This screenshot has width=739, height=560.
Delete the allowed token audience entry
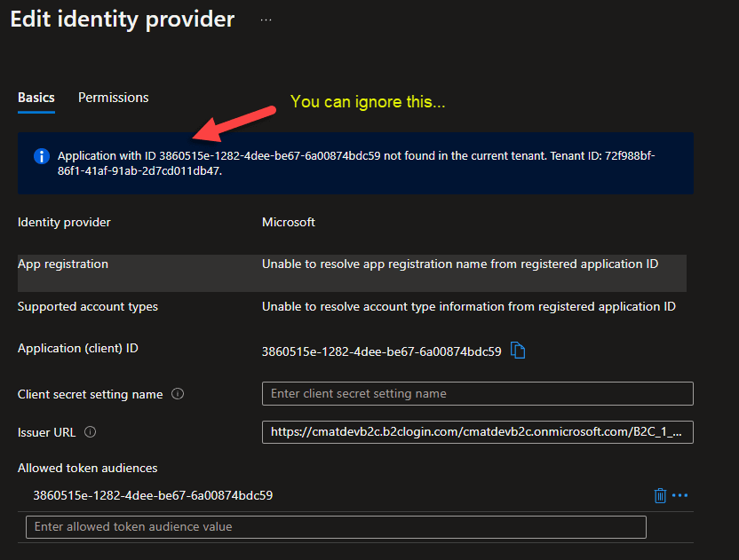(x=660, y=495)
